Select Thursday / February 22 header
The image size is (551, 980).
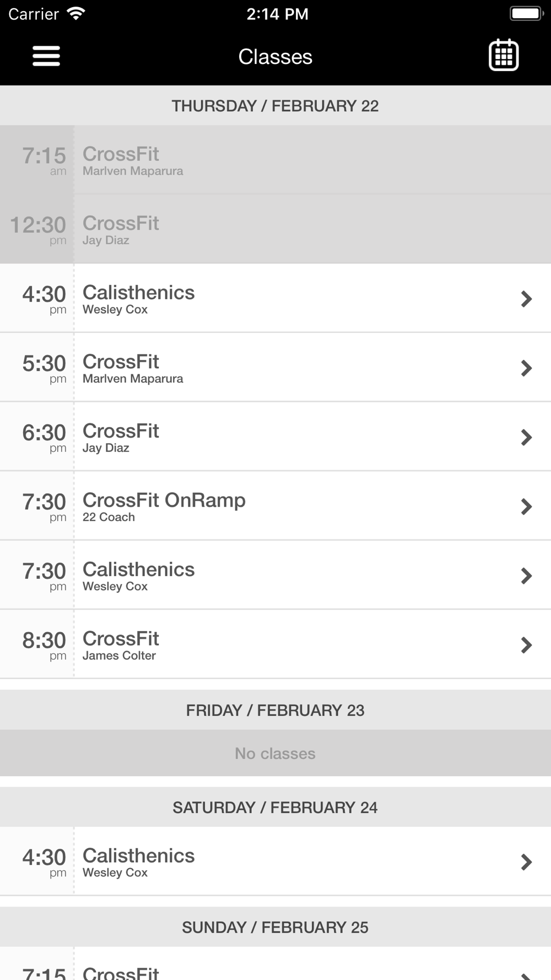[x=275, y=106]
